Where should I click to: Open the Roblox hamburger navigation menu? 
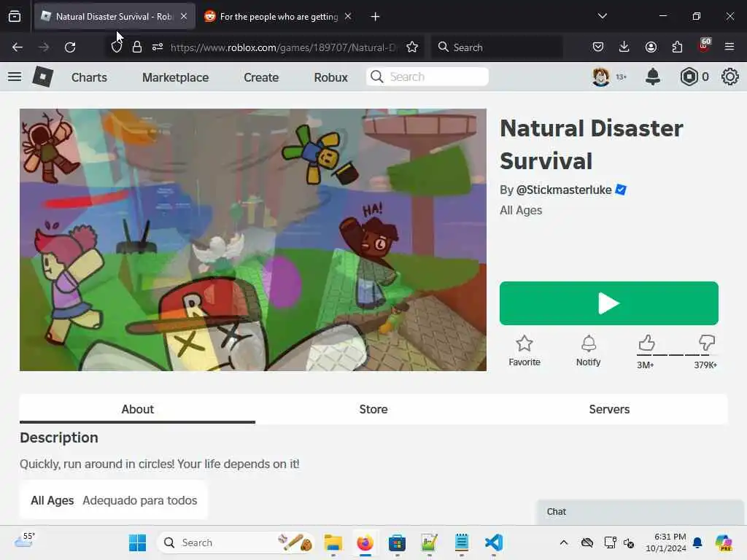coord(15,77)
